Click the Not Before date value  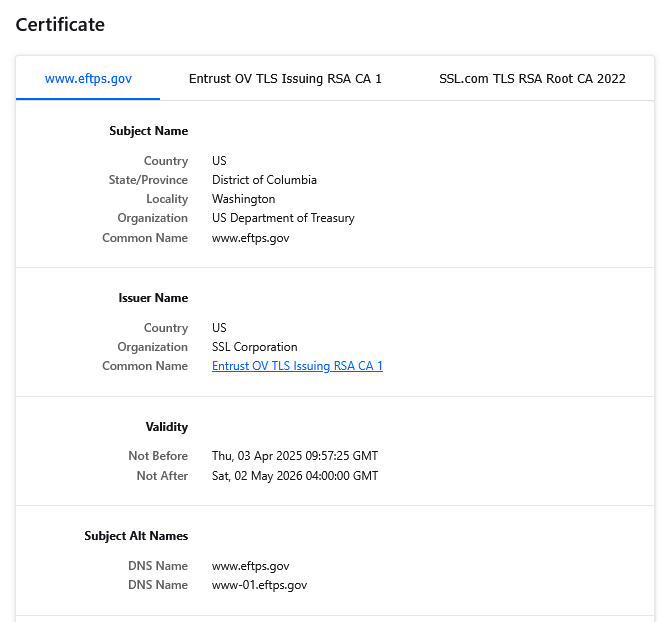295,456
